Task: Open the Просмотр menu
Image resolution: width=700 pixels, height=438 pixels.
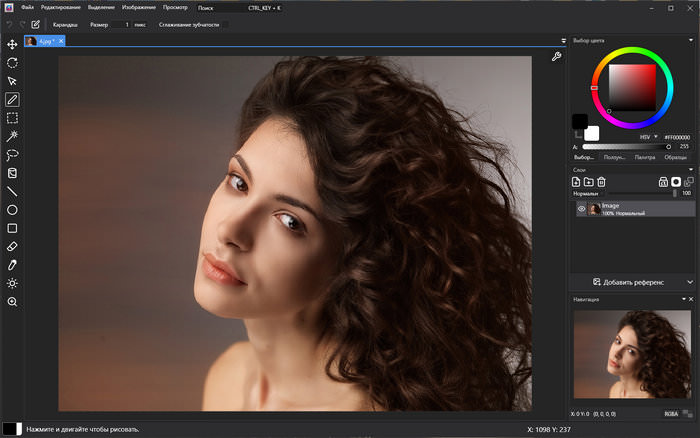Action: click(175, 8)
